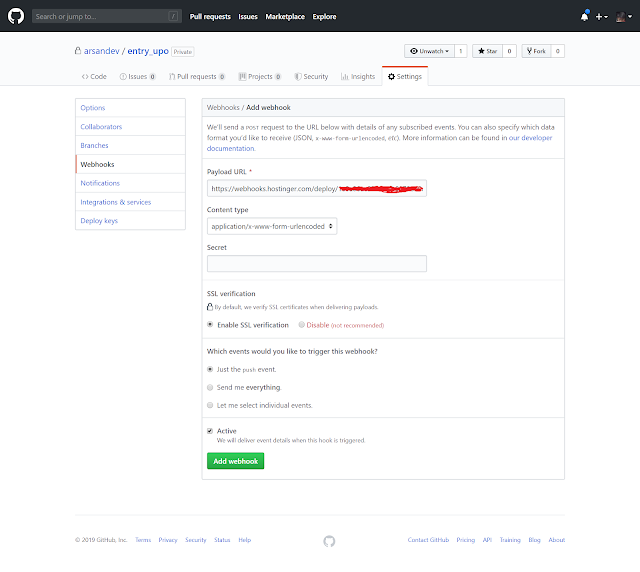This screenshot has height=572, width=640.
Task: Switch to the Settings tab
Action: tap(405, 76)
